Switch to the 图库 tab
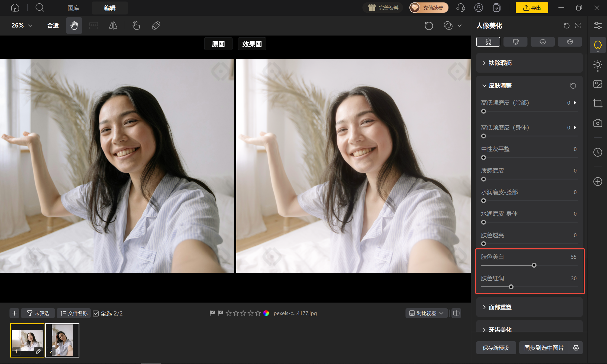The height and width of the screenshot is (364, 607). pyautogui.click(x=73, y=8)
